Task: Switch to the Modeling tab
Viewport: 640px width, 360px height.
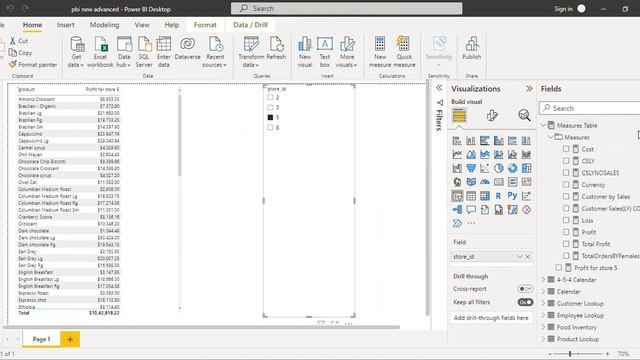Action: click(104, 25)
